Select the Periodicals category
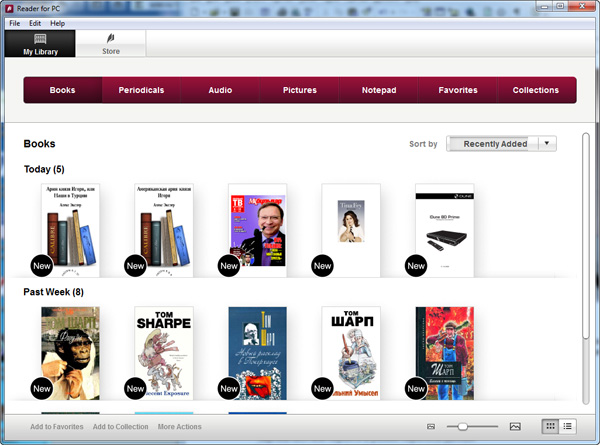 tap(141, 90)
